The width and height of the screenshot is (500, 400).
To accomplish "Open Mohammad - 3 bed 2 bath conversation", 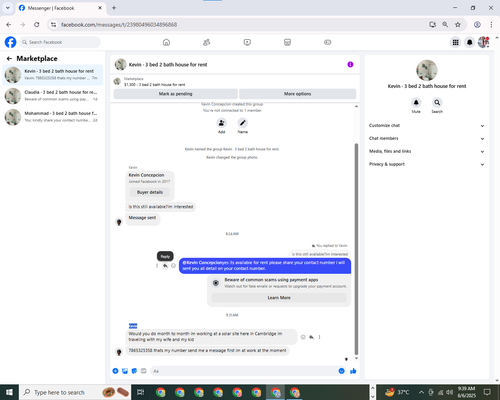I will click(53, 117).
